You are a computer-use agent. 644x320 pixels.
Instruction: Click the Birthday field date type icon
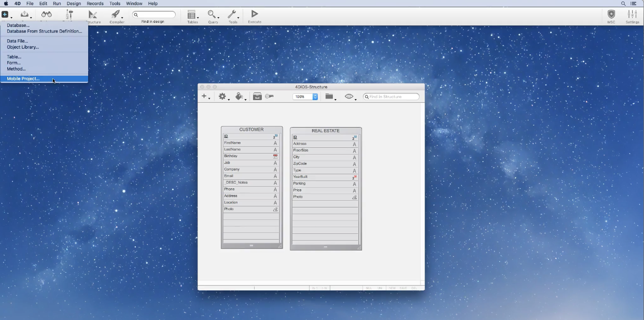[x=275, y=156]
